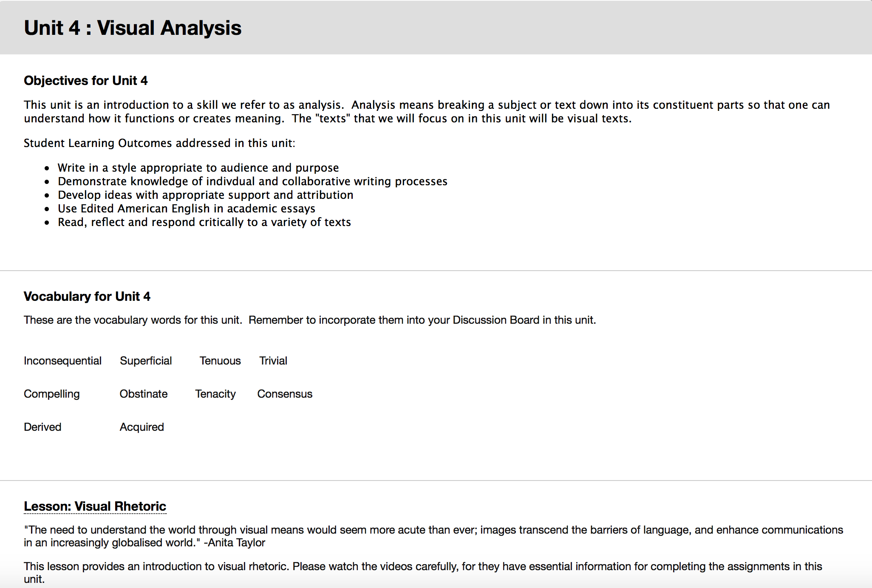This screenshot has height=588, width=872.
Task: Select the vocabulary word Tenacity
Action: click(x=215, y=394)
